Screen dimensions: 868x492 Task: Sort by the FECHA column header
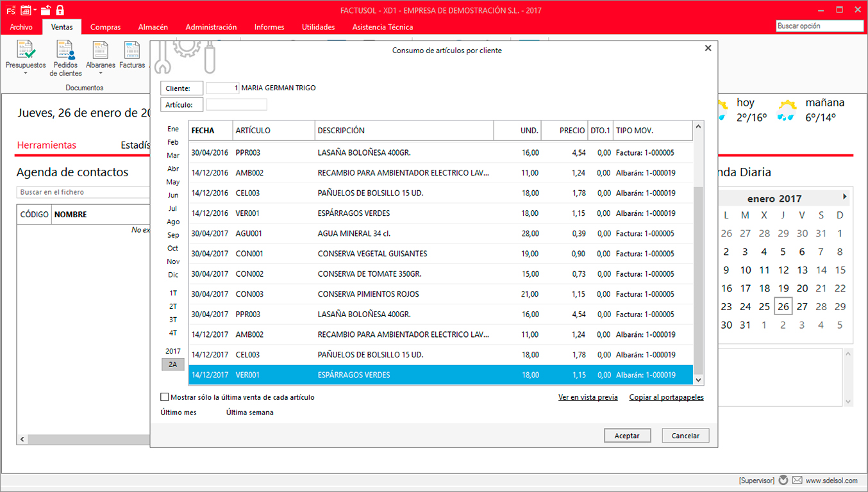(x=211, y=131)
